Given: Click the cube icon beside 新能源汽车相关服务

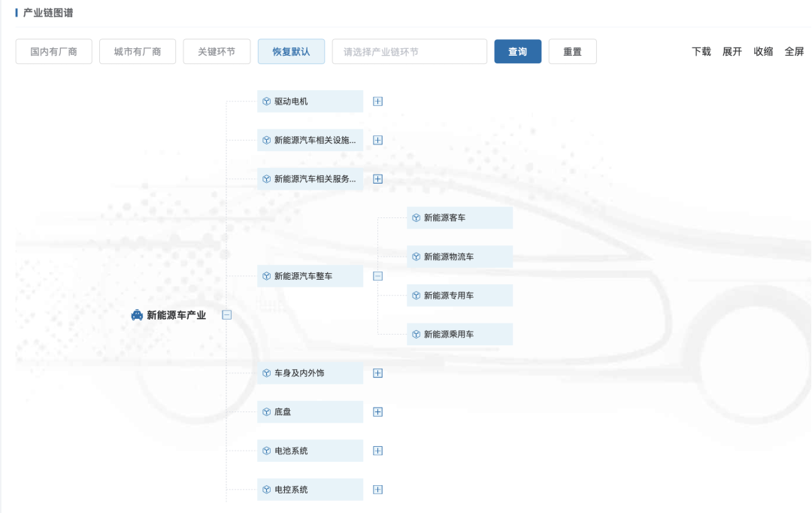Looking at the screenshot, I should pyautogui.click(x=266, y=179).
